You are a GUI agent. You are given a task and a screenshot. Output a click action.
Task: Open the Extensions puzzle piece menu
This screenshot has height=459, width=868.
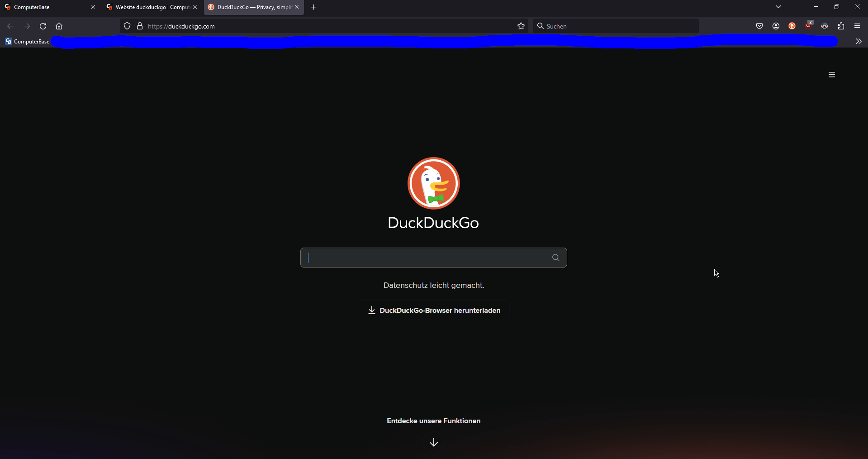841,26
